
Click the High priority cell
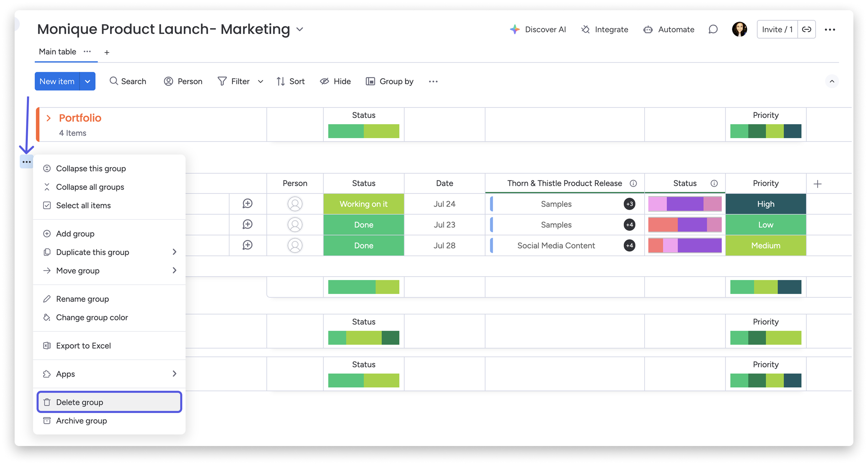(765, 204)
